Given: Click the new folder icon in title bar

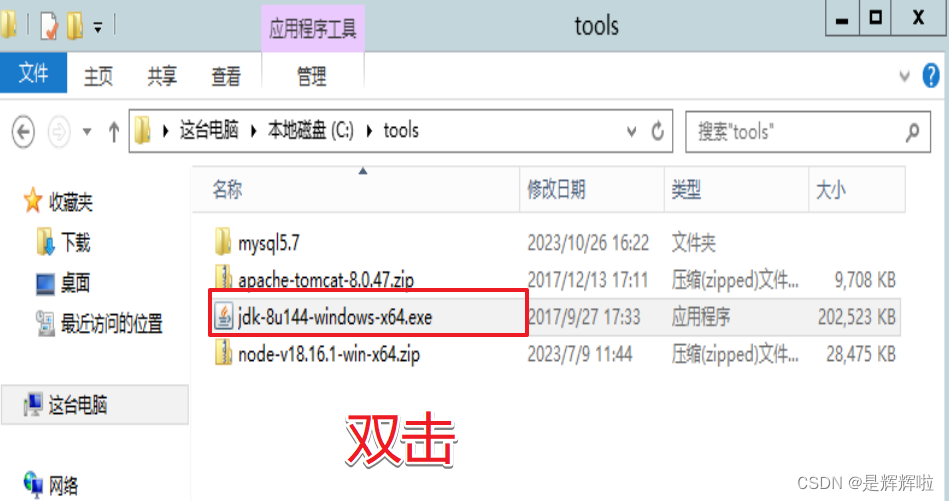Looking at the screenshot, I should (x=75, y=26).
